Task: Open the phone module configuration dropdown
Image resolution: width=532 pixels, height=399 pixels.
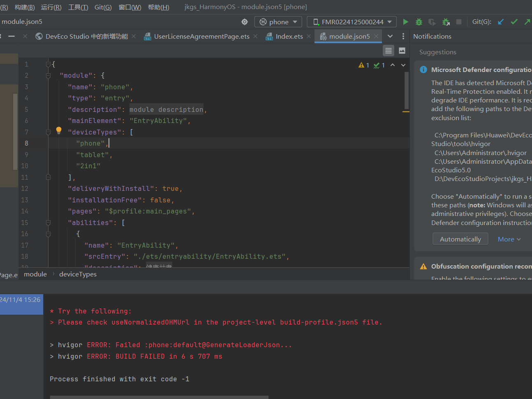Action: 278,22
